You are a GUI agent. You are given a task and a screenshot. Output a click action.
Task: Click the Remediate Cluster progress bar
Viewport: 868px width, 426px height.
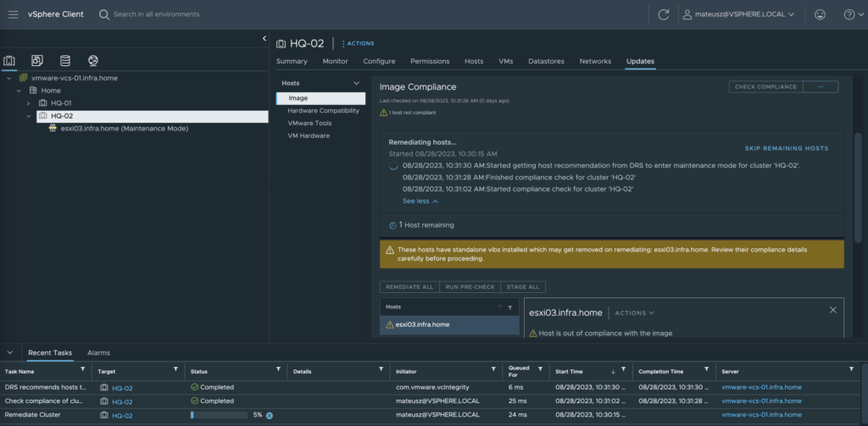pyautogui.click(x=219, y=415)
